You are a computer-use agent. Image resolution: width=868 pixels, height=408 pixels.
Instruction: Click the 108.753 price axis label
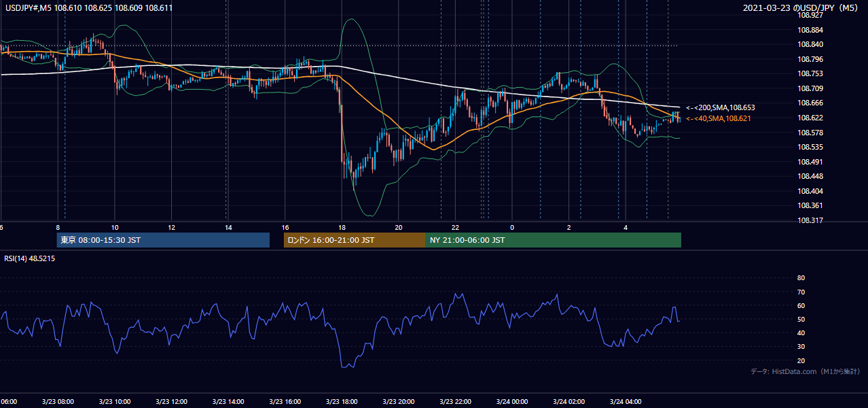point(810,73)
